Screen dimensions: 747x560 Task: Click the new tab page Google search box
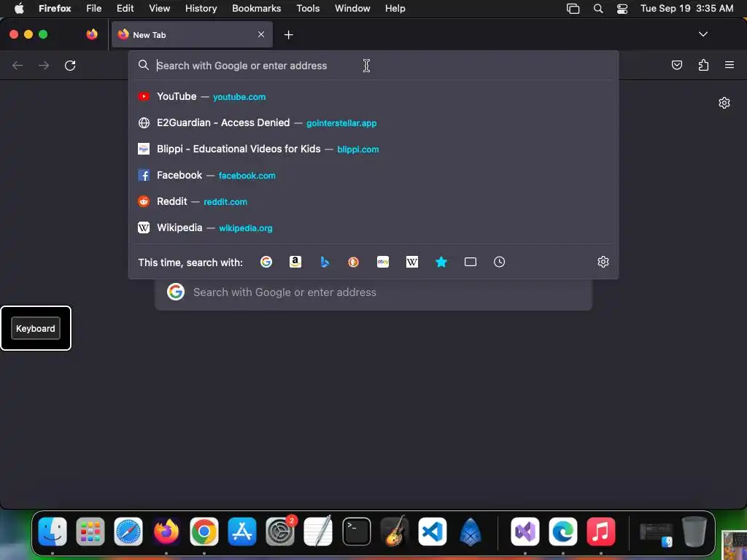pyautogui.click(x=373, y=292)
